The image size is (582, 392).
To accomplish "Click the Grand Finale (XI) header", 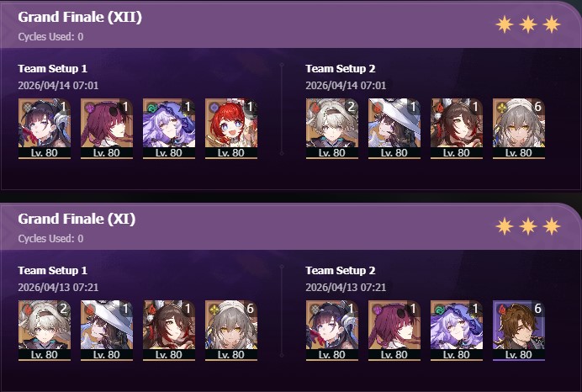I will [77, 219].
